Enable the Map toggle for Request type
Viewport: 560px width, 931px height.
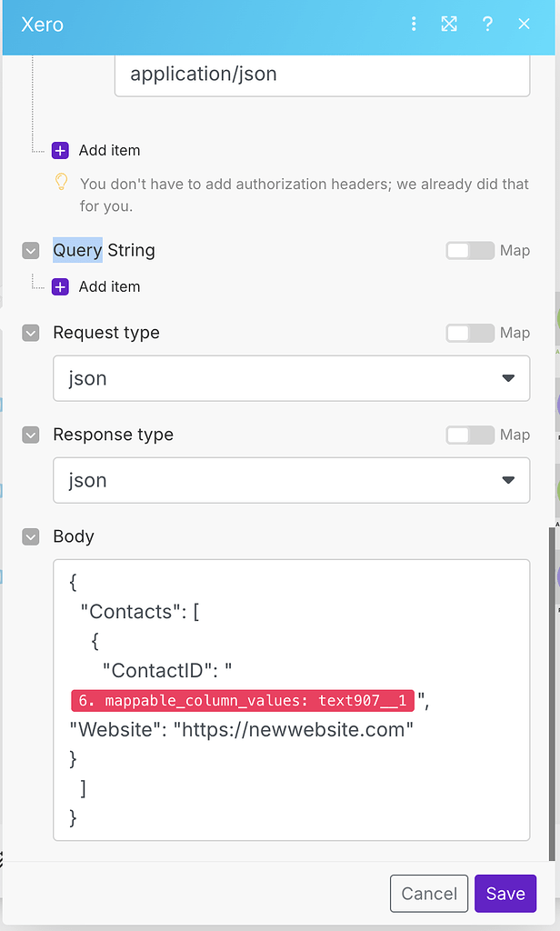[469, 333]
